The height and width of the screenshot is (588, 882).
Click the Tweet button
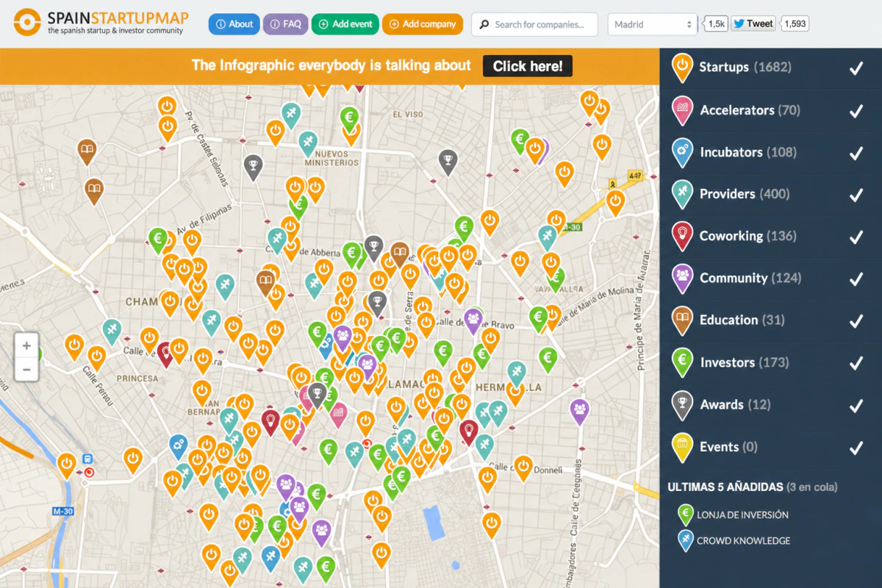pos(753,24)
